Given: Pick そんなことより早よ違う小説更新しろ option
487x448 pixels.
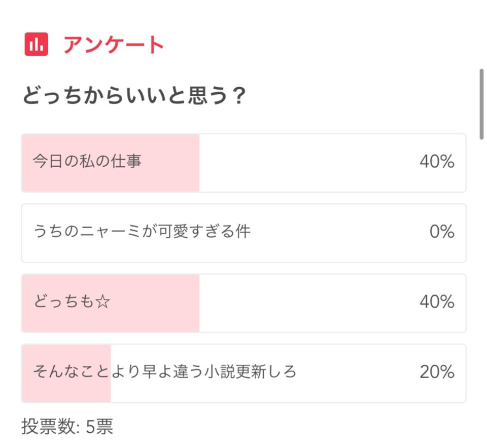Looking at the screenshot, I should (x=243, y=373).
